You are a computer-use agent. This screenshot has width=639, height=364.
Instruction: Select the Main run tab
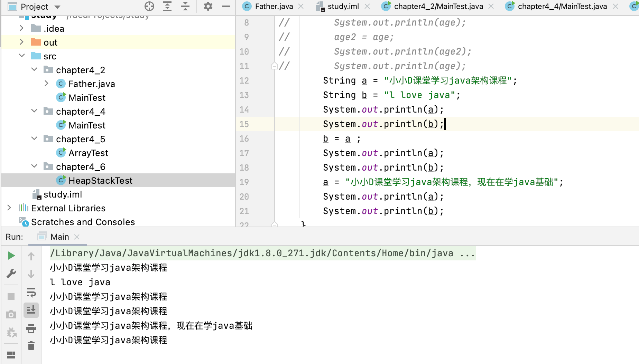pos(59,237)
